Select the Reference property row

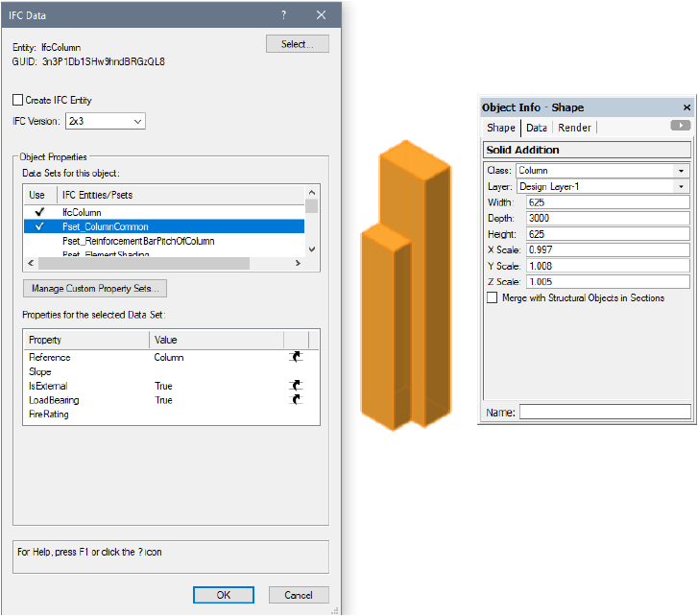(171, 357)
